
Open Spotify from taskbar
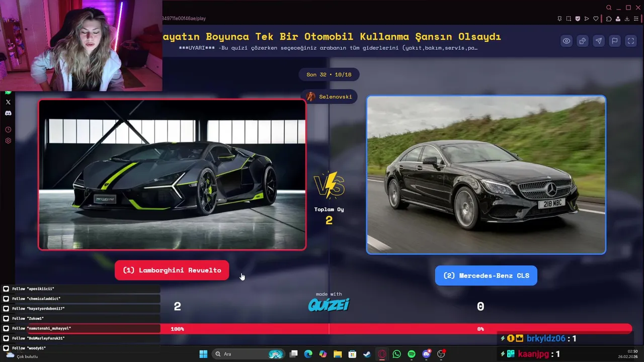(x=412, y=354)
